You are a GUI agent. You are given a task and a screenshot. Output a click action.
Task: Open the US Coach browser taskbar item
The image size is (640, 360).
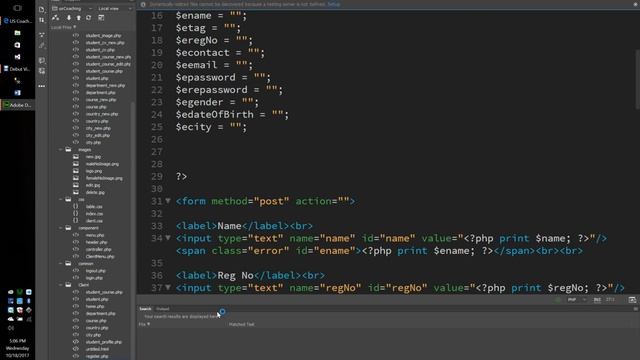(18, 21)
